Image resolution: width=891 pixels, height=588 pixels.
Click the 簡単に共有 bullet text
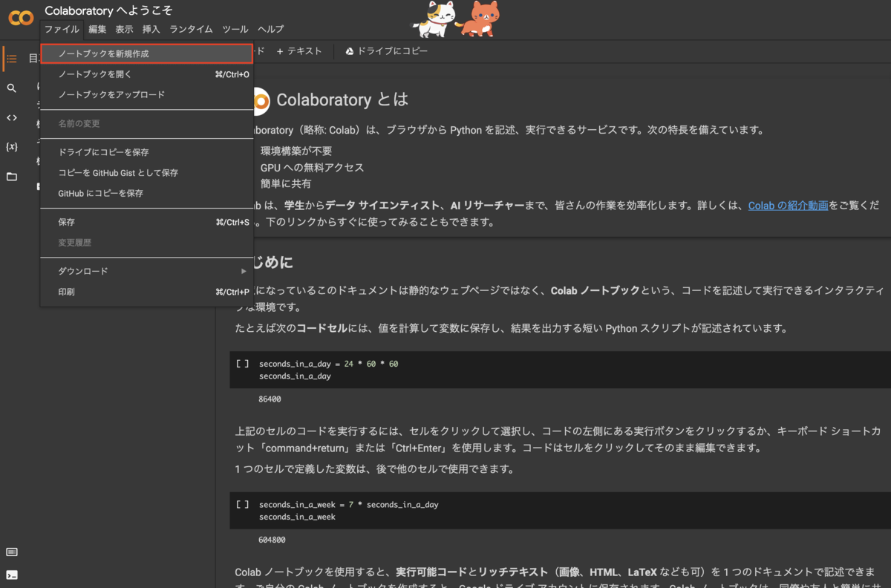[286, 183]
